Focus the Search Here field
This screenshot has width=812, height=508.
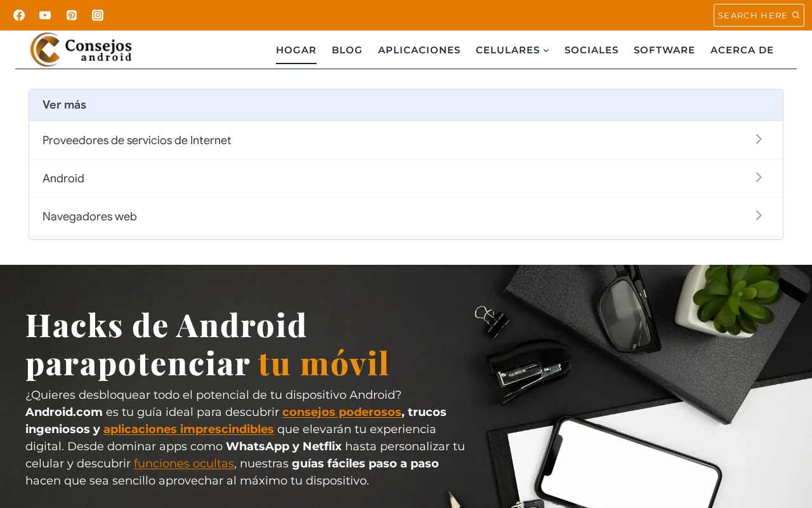[x=759, y=15]
